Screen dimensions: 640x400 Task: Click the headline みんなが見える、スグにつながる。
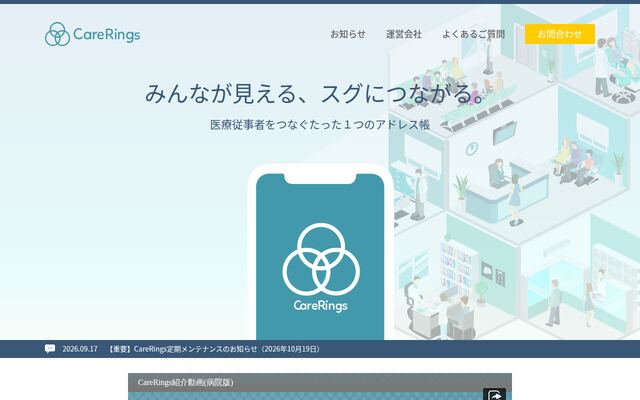click(316, 93)
